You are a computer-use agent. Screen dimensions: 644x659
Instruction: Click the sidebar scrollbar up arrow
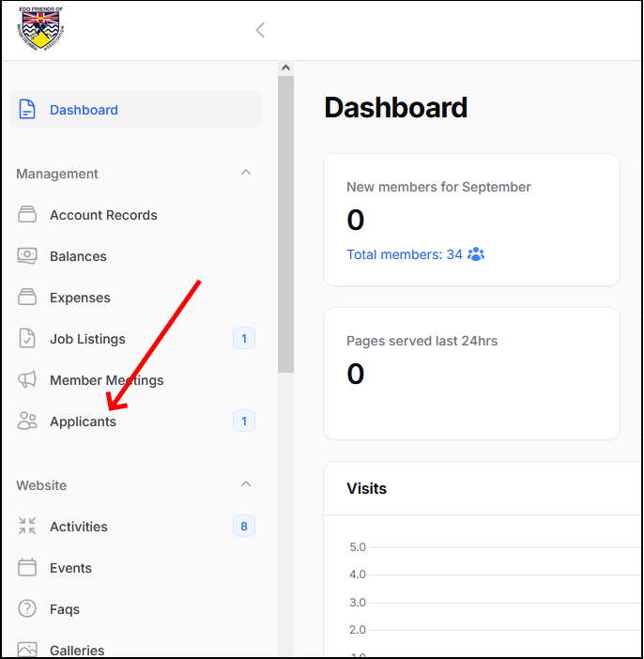point(285,69)
